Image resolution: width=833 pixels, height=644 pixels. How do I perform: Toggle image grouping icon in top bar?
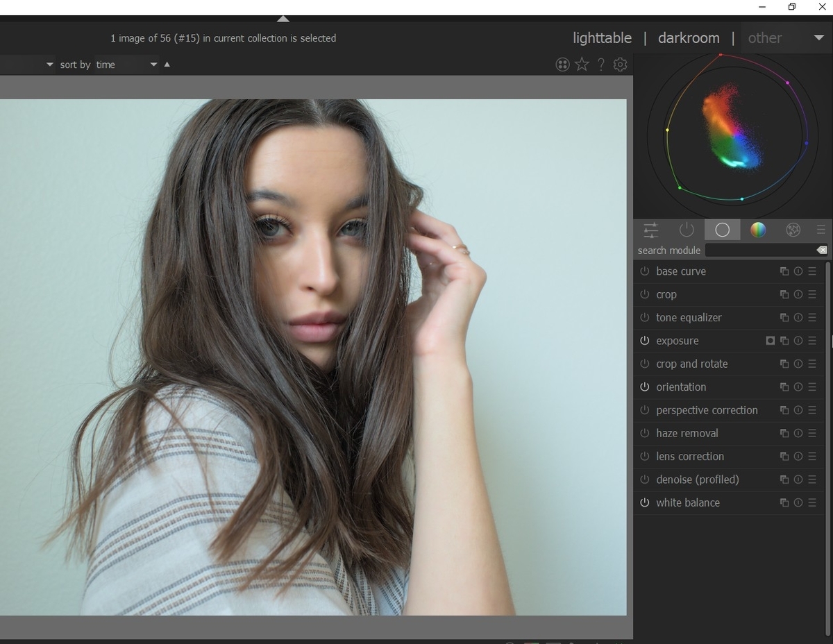click(562, 65)
